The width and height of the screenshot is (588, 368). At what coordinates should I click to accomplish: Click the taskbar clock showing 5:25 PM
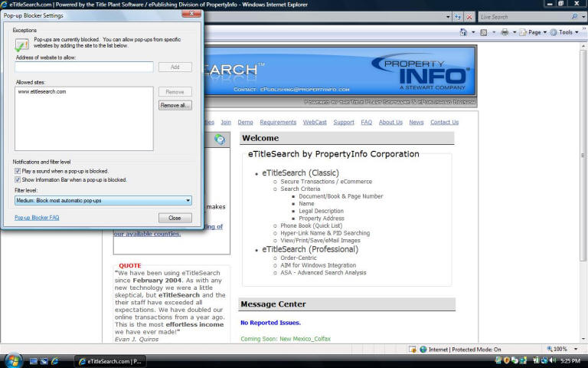570,361
